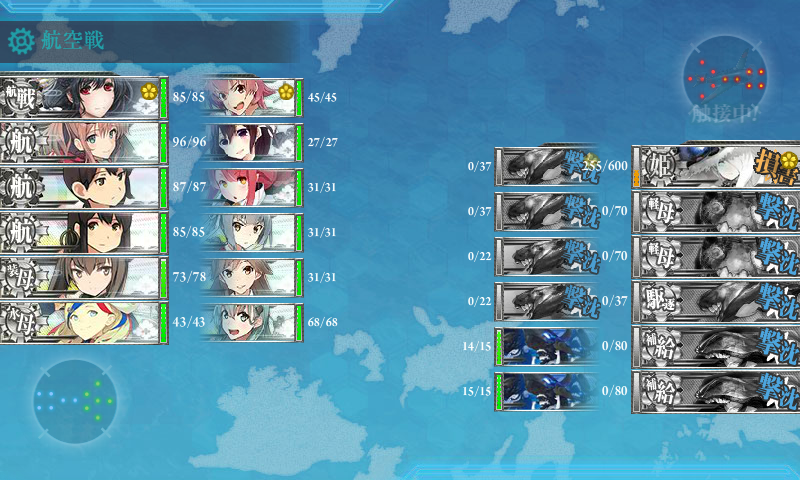The height and width of the screenshot is (480, 800).
Task: Click the flower emblem on 45/45 escort flagship
Action: tap(286, 92)
